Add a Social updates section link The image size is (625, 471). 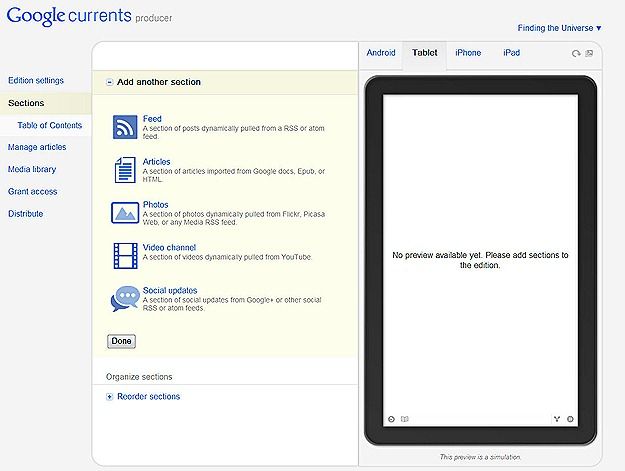pos(170,290)
